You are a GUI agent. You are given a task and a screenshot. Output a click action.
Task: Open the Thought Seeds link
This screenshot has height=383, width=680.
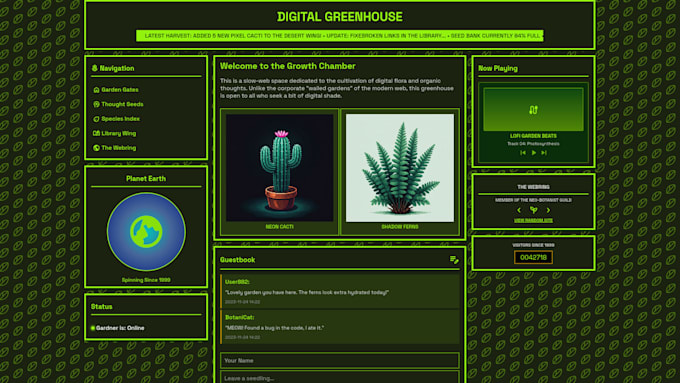122,104
